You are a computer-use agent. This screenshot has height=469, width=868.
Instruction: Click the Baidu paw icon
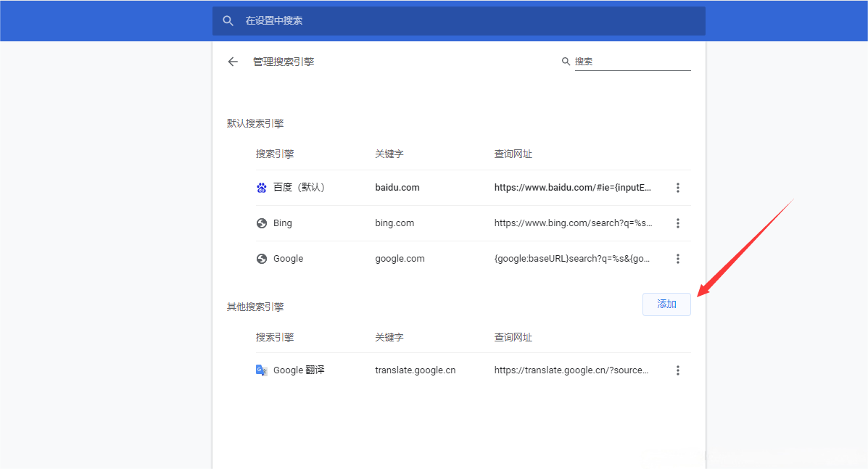coord(261,188)
